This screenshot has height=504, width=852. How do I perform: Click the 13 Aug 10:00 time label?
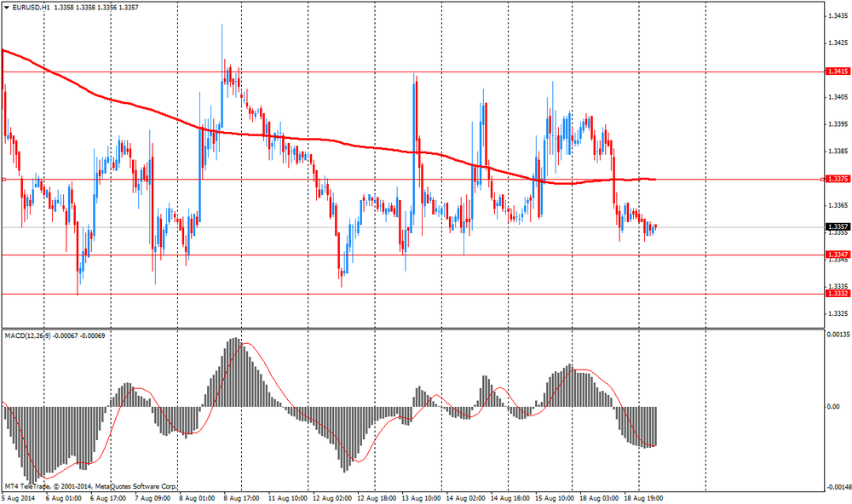point(422,498)
